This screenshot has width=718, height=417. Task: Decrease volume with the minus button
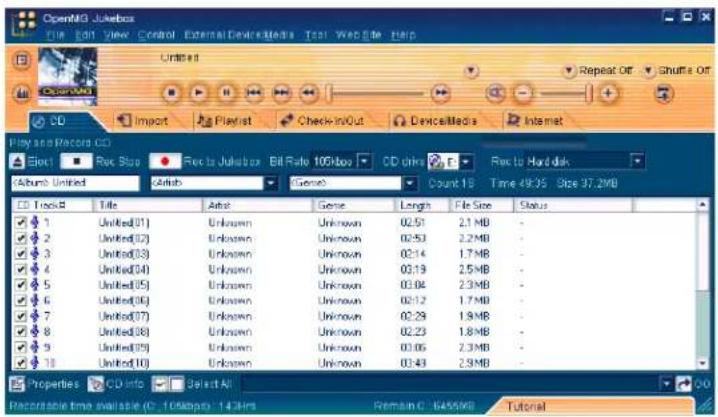523,93
